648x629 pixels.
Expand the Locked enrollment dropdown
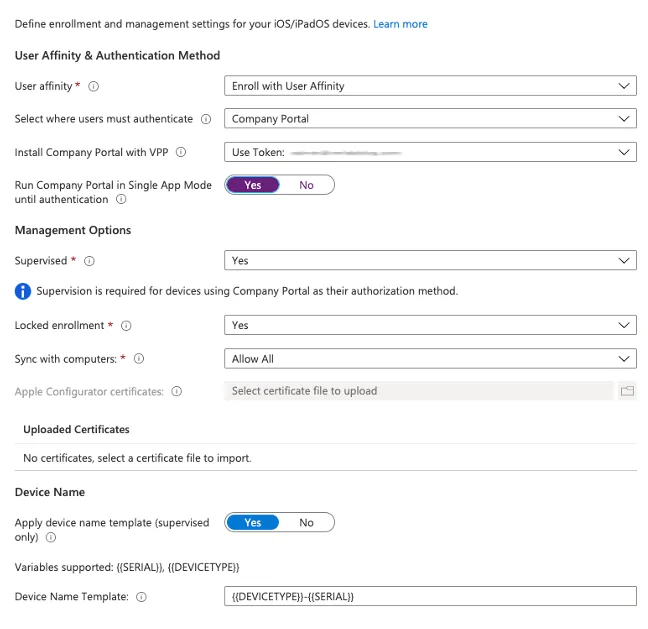coord(430,325)
